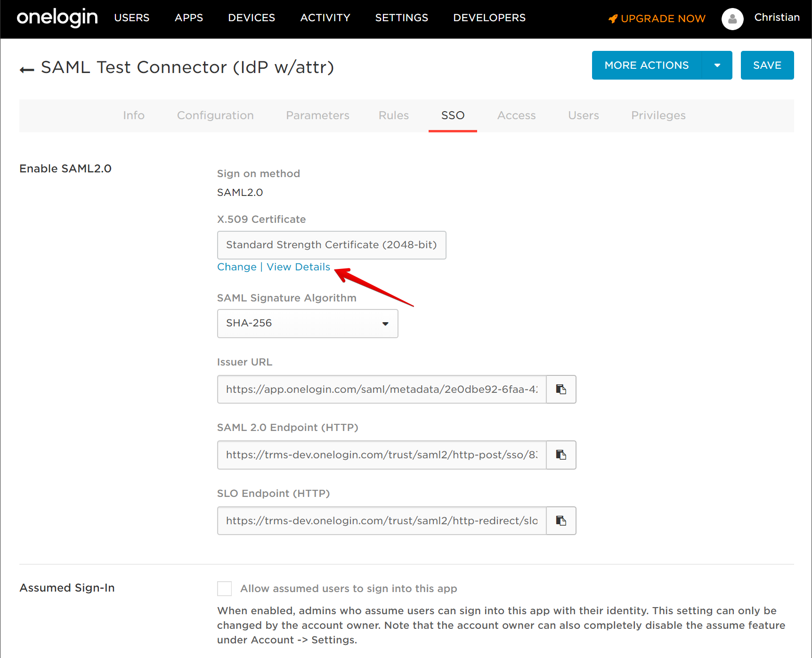The width and height of the screenshot is (812, 658).
Task: Click the 'Sign on method' label
Action: [x=259, y=174]
